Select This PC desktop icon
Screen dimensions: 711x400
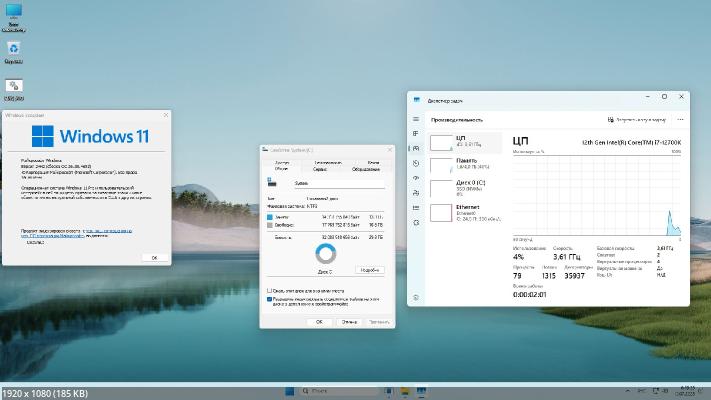(14, 17)
